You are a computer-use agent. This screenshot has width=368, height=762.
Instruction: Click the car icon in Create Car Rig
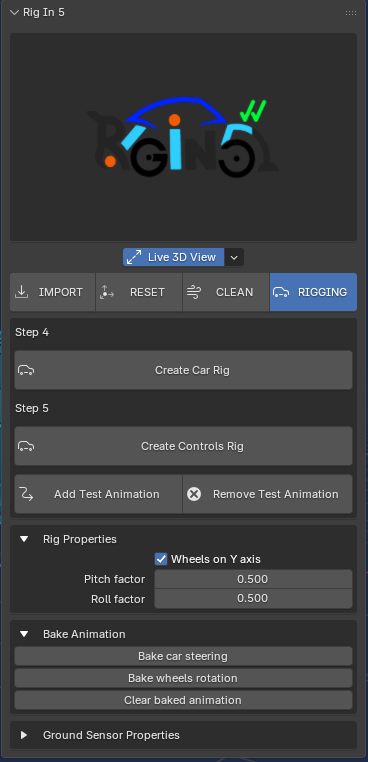coord(26,370)
